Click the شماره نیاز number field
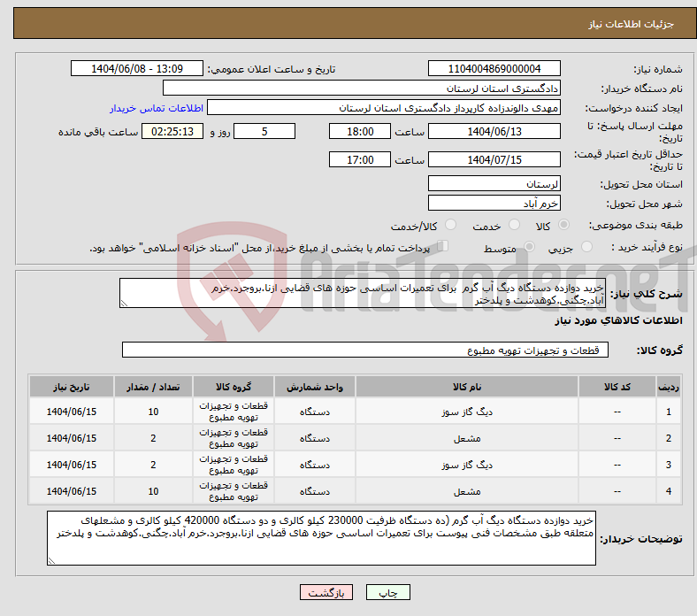 (494, 69)
